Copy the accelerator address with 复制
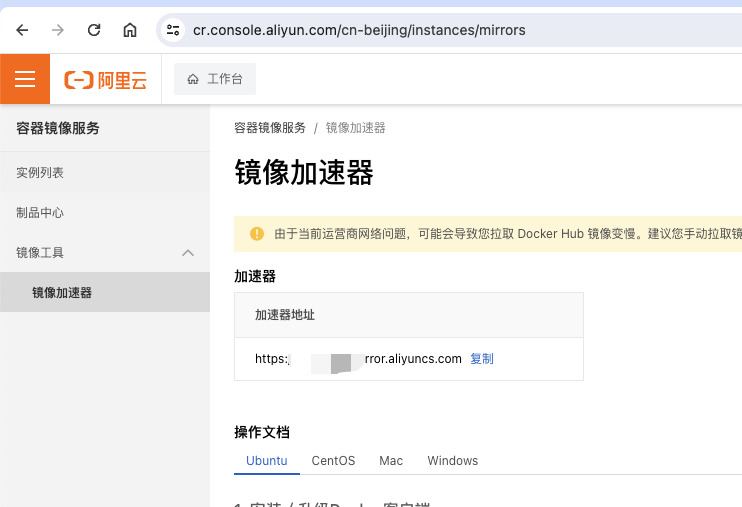The image size is (742, 507). tap(482, 359)
